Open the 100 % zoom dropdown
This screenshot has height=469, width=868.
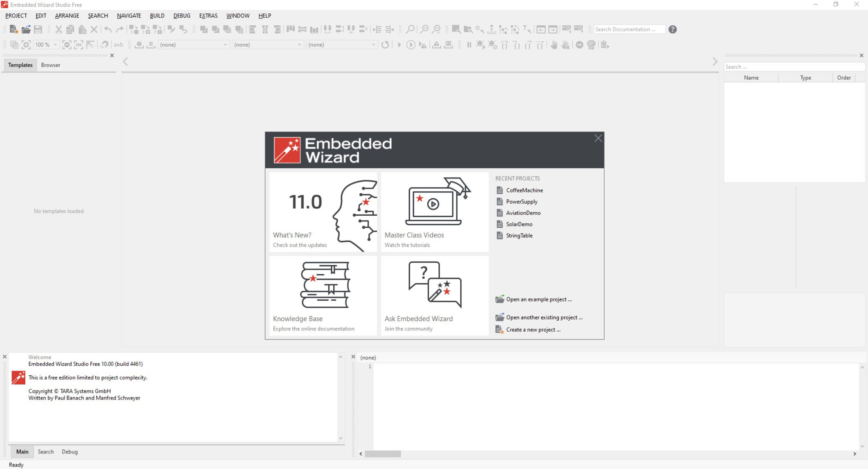[55, 45]
